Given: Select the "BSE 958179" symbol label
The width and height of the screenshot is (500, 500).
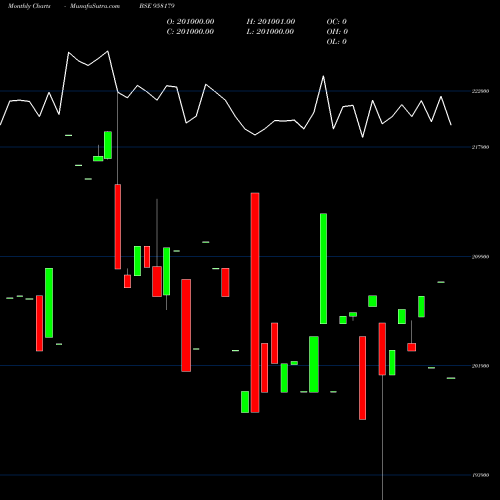Looking at the screenshot, I should tap(157, 6).
